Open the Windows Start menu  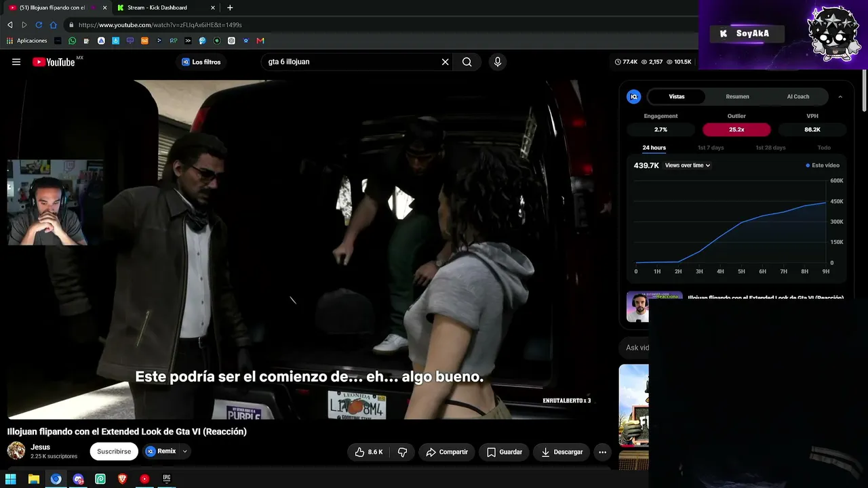pyautogui.click(x=11, y=479)
